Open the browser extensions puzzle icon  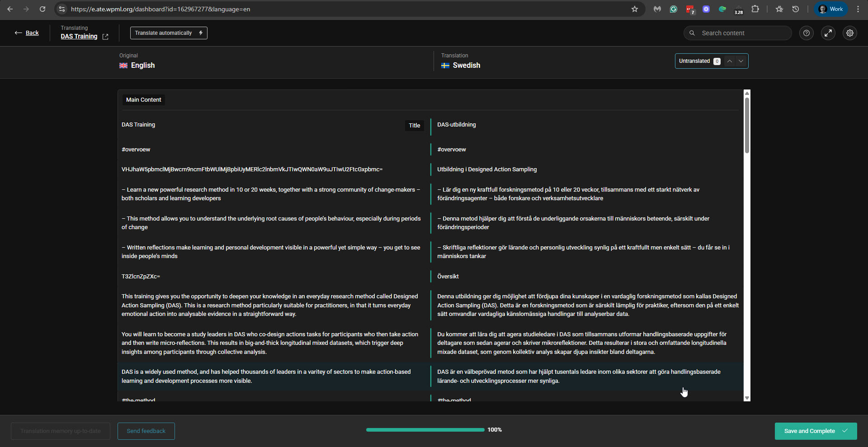coord(755,9)
